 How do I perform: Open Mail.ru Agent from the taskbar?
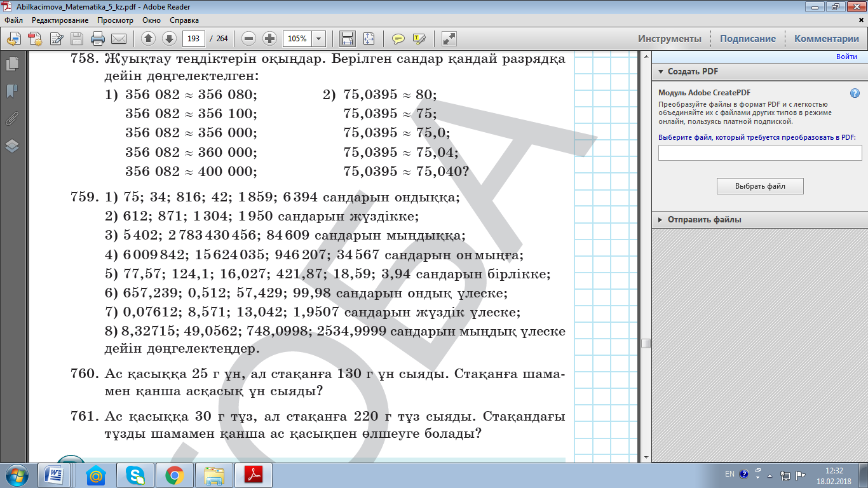click(96, 475)
